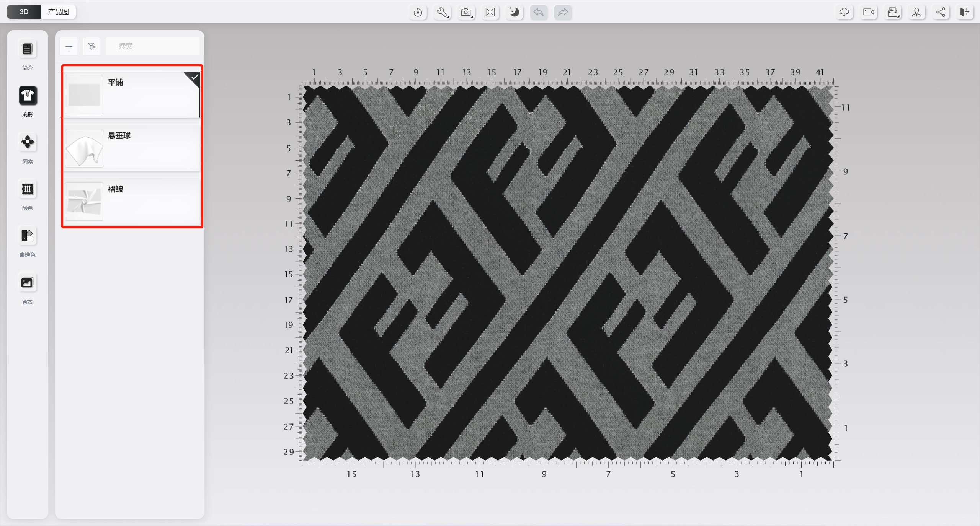Screen dimensions: 980x526
Task: Click the share icon
Action: [941, 12]
